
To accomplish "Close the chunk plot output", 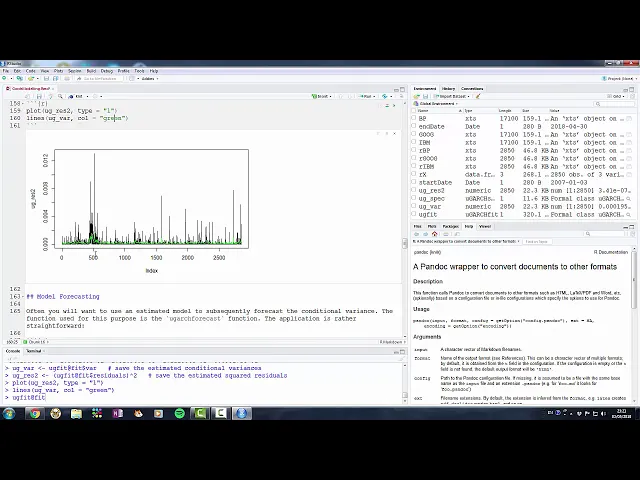I will 394,133.
